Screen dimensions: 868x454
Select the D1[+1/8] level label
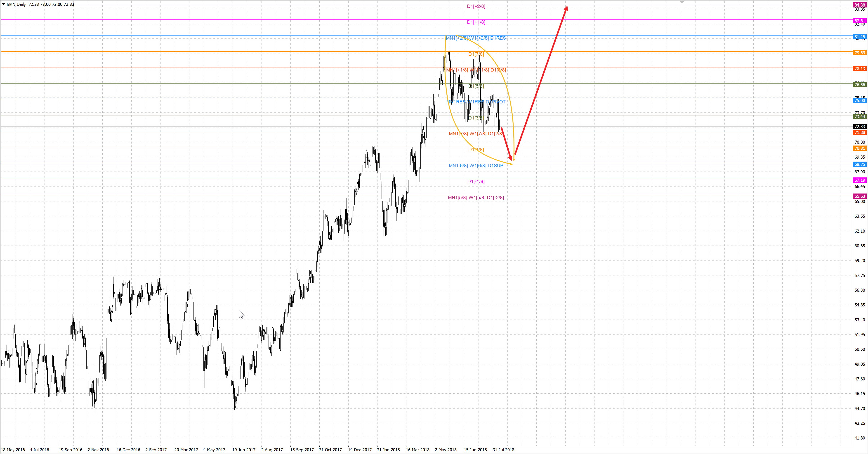tap(476, 22)
